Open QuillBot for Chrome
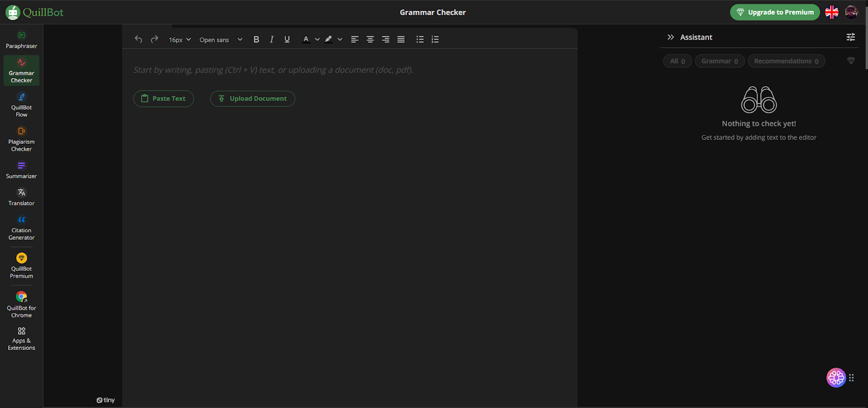This screenshot has width=868, height=408. [x=21, y=304]
